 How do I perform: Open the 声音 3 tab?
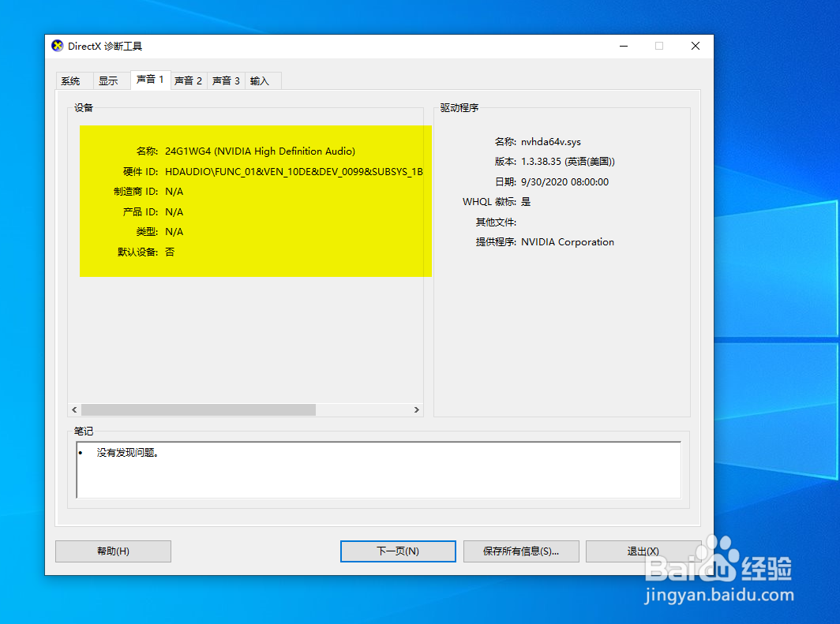[x=226, y=80]
